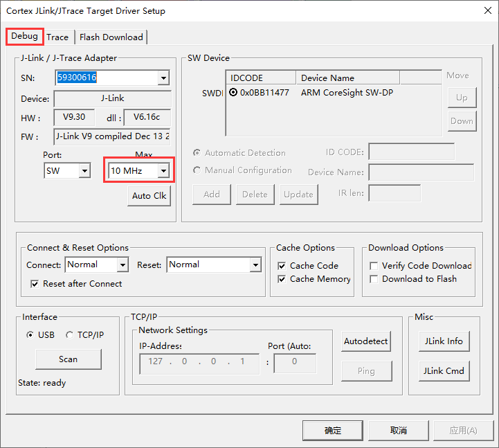Open the Trace tab
Screen dimensions: 499x448
57,37
